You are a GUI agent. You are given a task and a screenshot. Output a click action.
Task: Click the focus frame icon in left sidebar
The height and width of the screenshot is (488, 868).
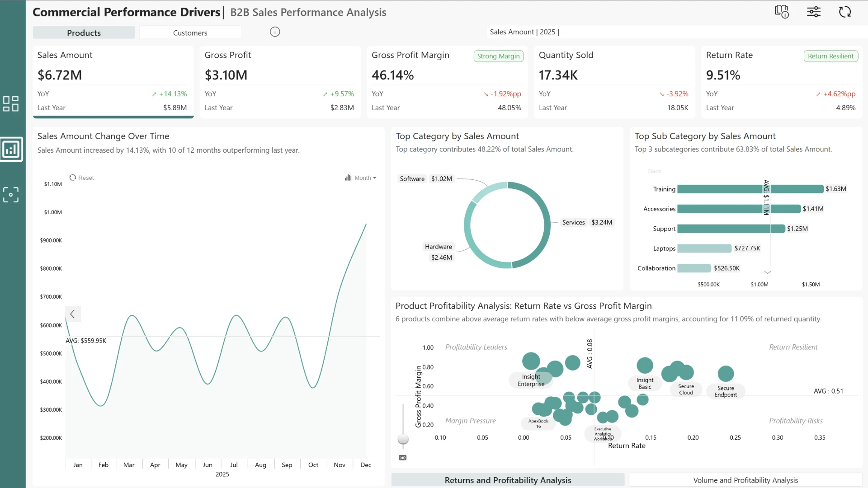11,195
